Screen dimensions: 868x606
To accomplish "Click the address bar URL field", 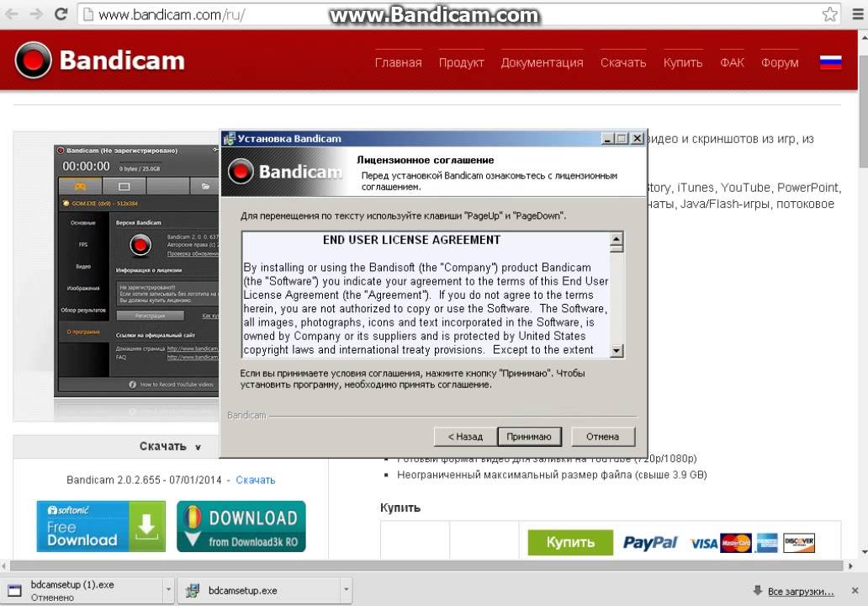I will [459, 14].
